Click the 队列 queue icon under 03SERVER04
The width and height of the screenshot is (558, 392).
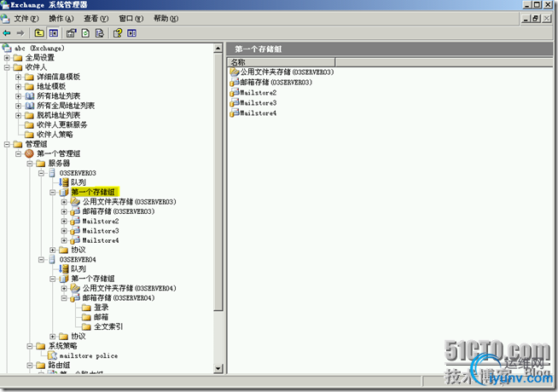(x=64, y=269)
